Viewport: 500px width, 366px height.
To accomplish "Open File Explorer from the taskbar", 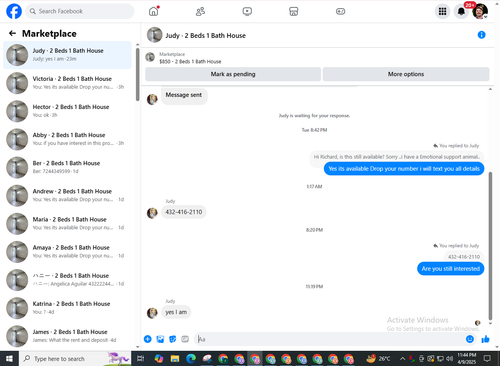I will pos(175,359).
